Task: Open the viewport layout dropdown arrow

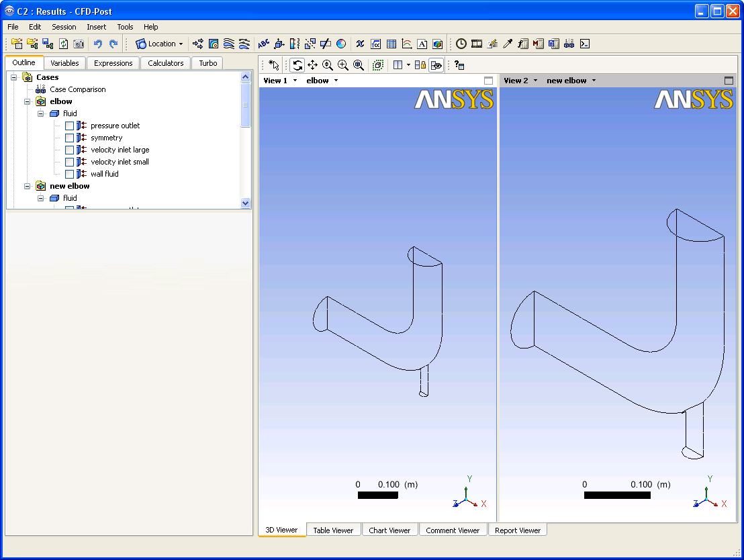Action: (408, 65)
